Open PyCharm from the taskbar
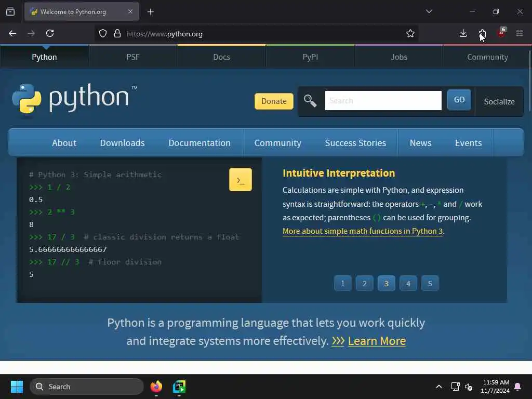This screenshot has height=399, width=532. [x=179, y=387]
